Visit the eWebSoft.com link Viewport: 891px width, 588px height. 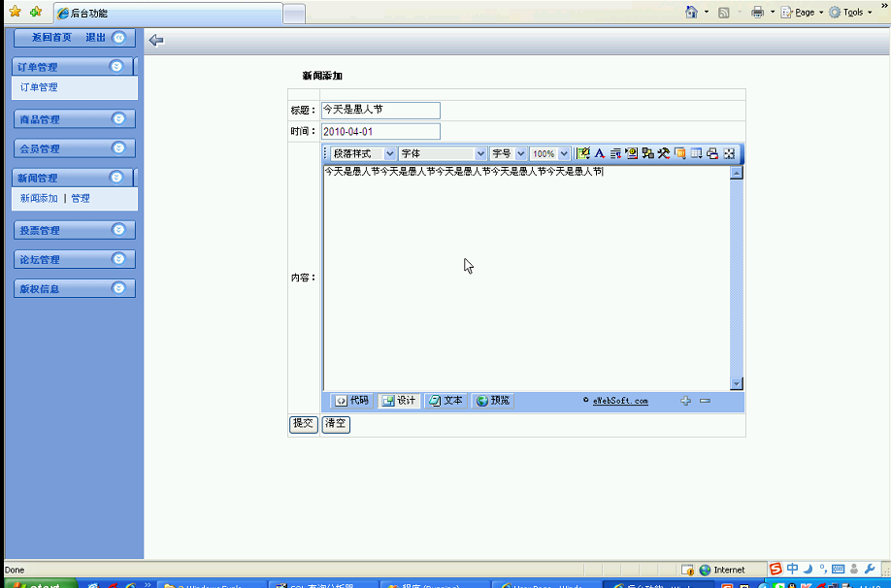[x=620, y=401]
